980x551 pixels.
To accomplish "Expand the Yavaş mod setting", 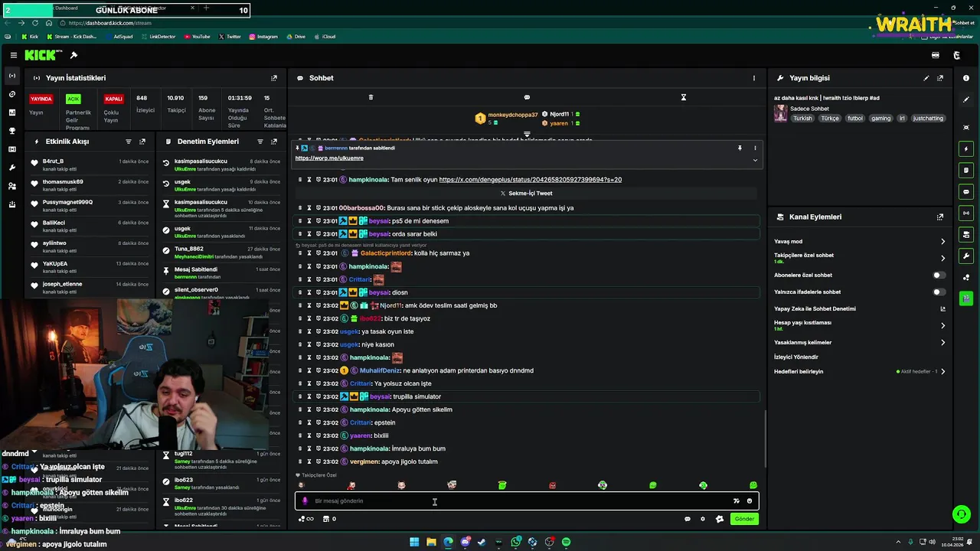I will 942,241.
